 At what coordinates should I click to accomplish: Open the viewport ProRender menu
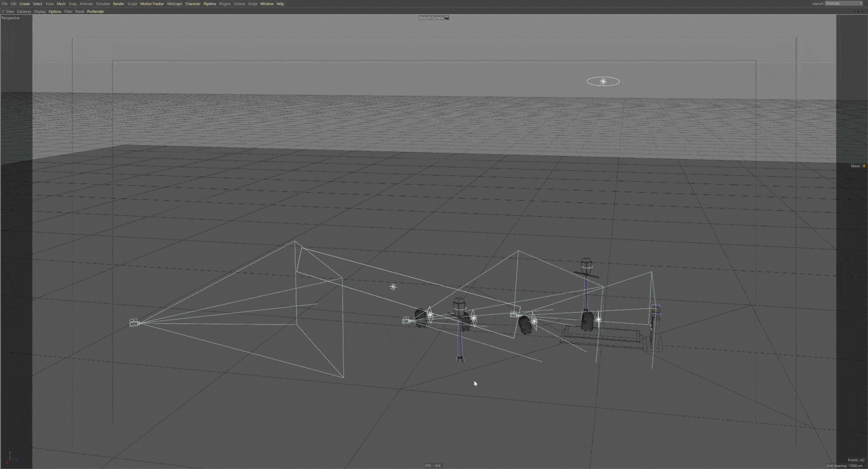(x=96, y=12)
